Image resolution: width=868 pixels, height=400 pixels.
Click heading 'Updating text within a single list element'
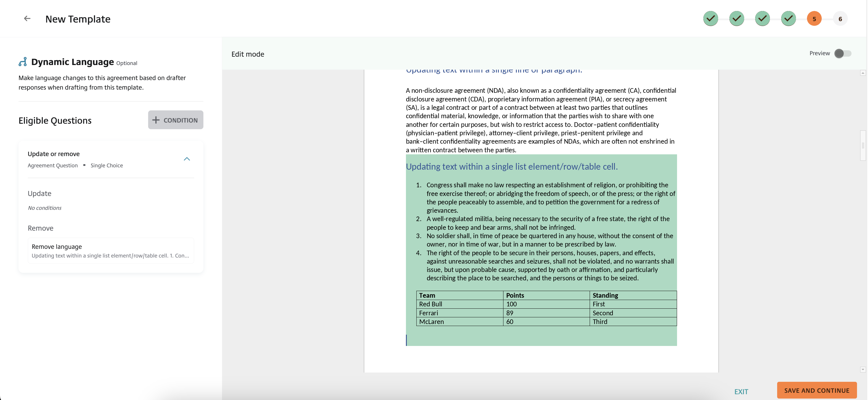pos(512,167)
